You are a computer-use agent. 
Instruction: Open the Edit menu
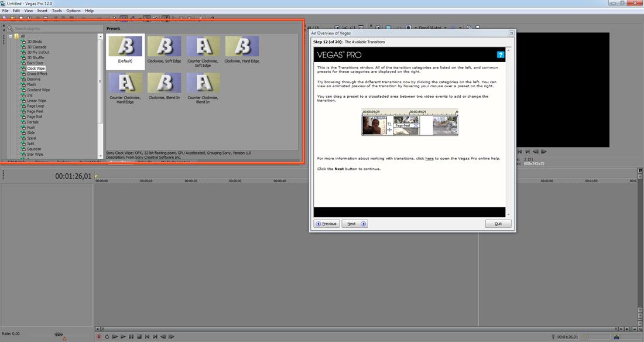click(x=16, y=11)
